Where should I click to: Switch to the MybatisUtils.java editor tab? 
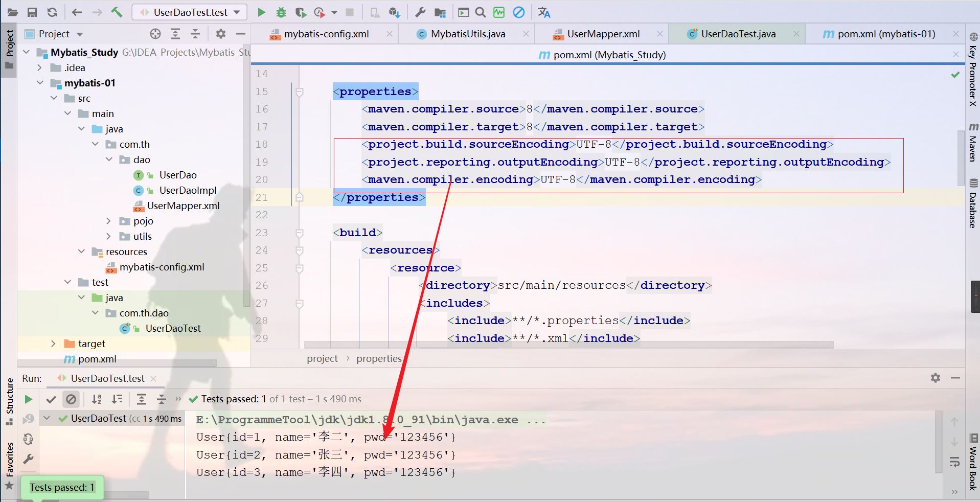point(467,34)
